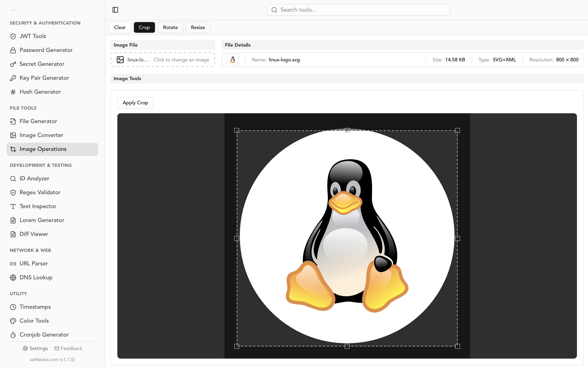Open File Generator in sidebar
588x368 pixels.
click(x=52, y=121)
